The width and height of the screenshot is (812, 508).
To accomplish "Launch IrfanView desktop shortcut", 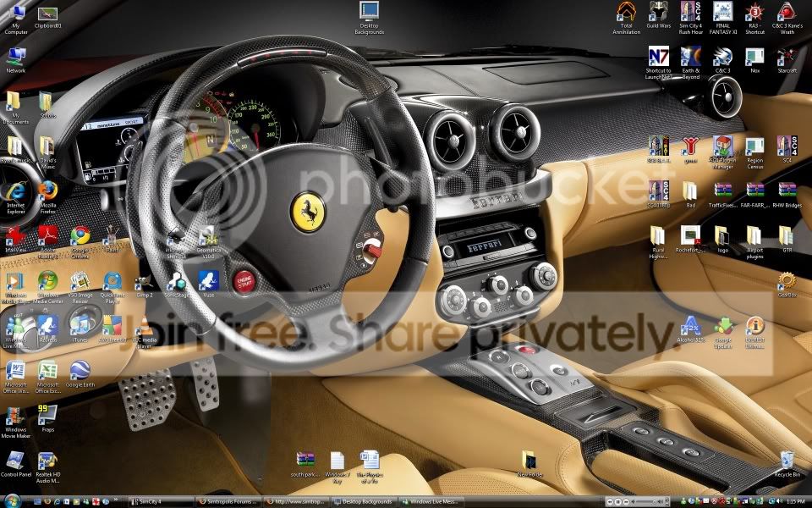I will coord(16,240).
